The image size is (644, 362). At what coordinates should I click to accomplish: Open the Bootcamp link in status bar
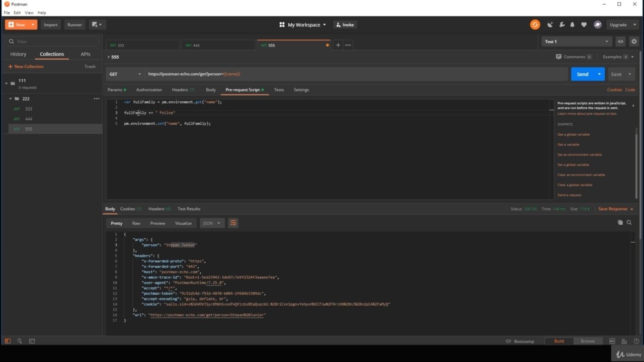tap(520, 341)
